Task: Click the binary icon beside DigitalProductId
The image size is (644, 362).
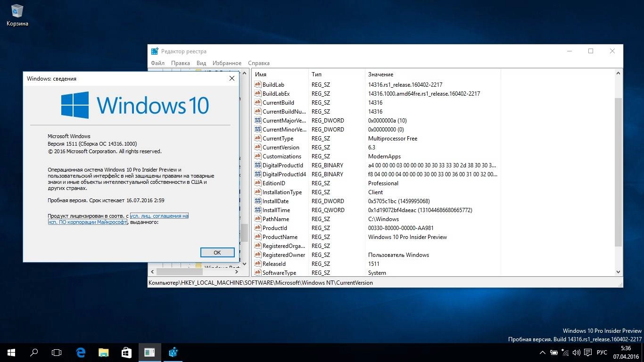Action: coord(258,165)
